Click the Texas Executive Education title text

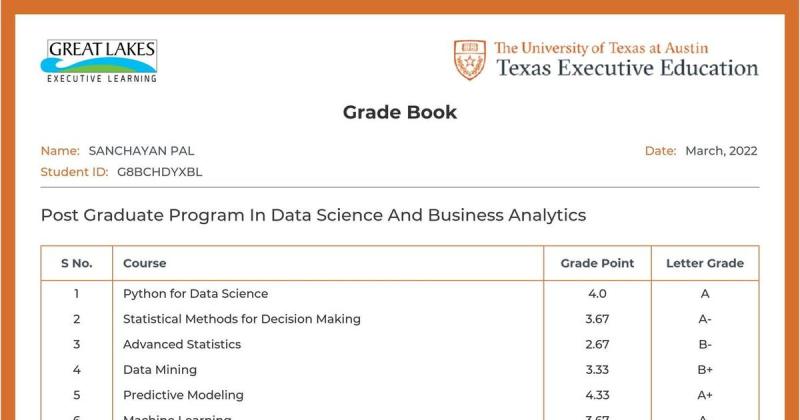pos(627,68)
